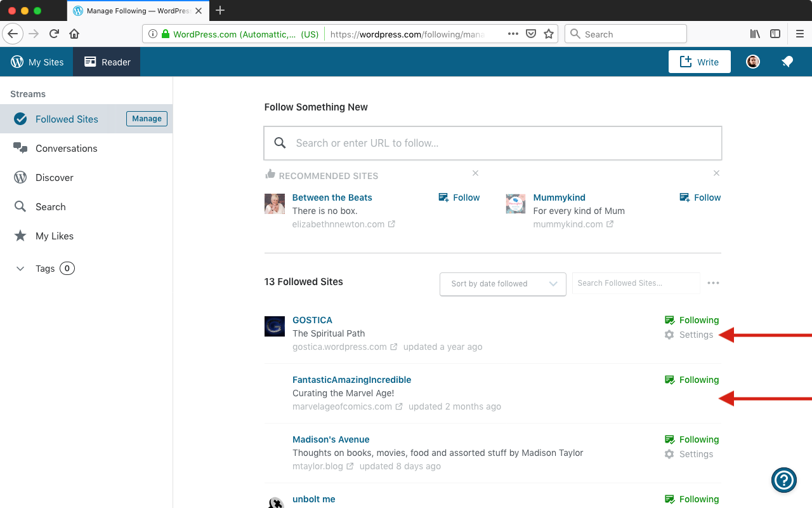Switch to the Reader tab
Screen dimensions: 812x508
[x=107, y=62]
